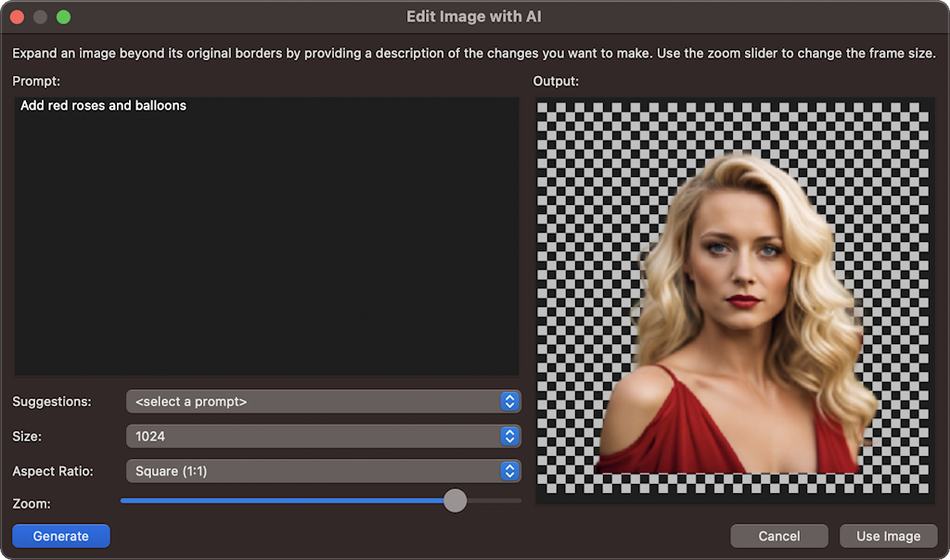Click the blue chevron icon on Aspect Ratio popup
The height and width of the screenshot is (560, 950).
[x=508, y=471]
